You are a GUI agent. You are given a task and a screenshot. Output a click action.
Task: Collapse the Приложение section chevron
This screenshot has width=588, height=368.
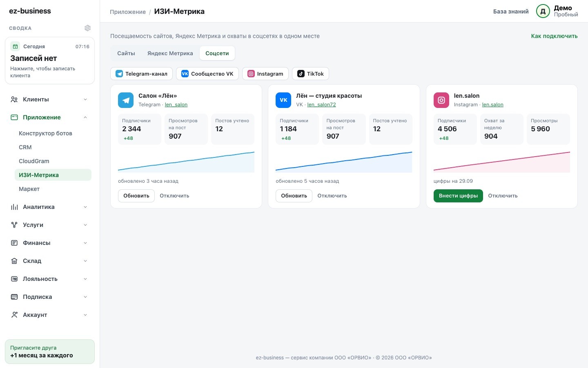pyautogui.click(x=85, y=117)
